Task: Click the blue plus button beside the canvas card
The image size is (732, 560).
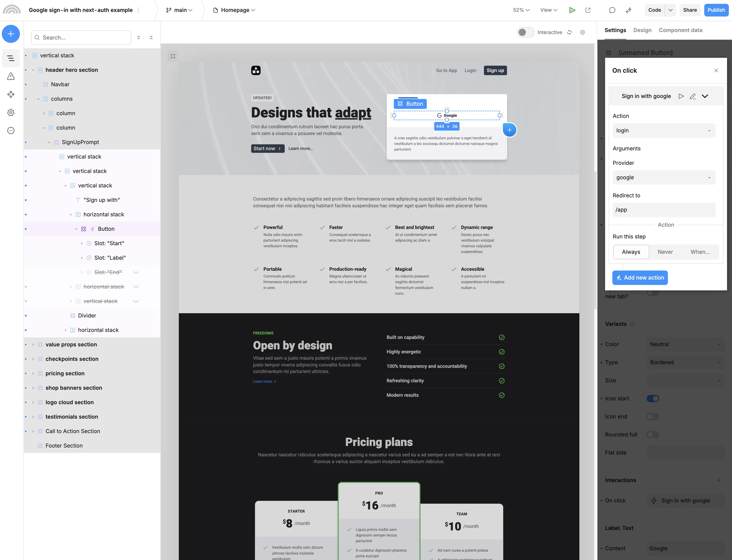Action: [x=509, y=130]
